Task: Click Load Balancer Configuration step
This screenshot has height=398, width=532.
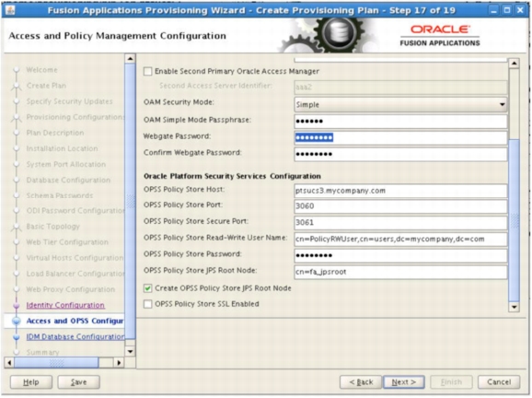Action: pyautogui.click(x=75, y=274)
